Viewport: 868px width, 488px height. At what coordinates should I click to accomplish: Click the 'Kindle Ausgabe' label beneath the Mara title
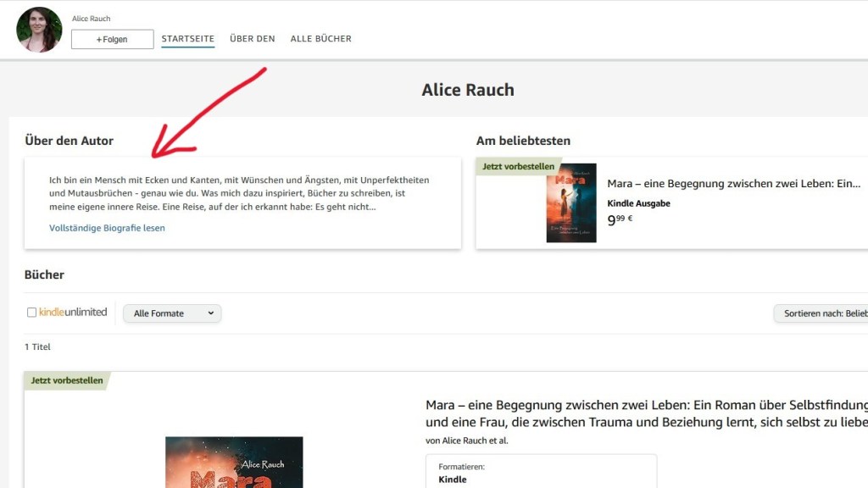tap(639, 202)
